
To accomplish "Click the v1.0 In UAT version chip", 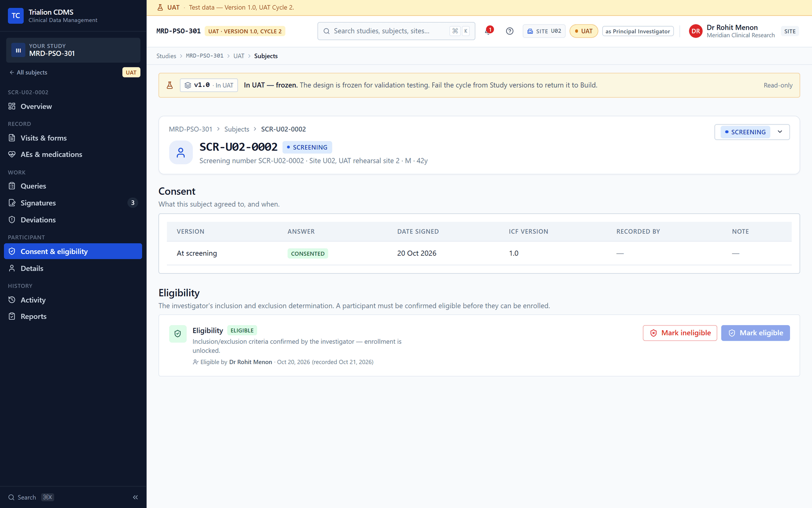I will pyautogui.click(x=209, y=85).
